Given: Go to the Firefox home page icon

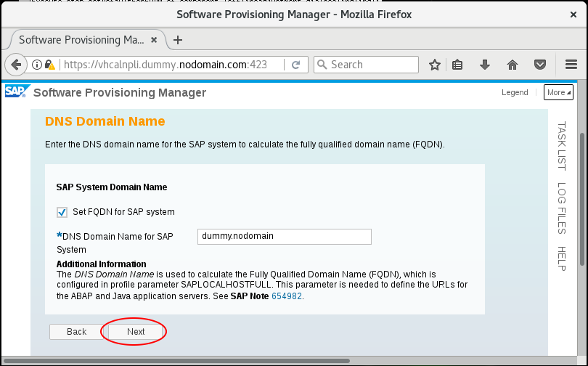Looking at the screenshot, I should click(x=513, y=65).
